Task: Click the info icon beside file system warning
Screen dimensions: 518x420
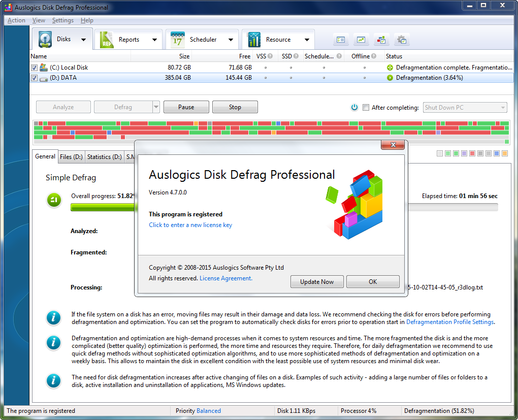Action: [x=53, y=317]
